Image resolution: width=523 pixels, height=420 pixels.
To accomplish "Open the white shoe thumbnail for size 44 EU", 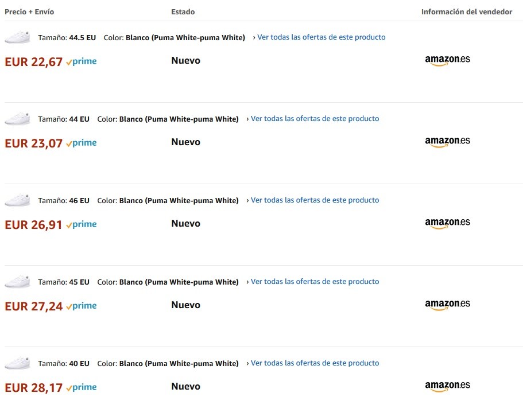I will (x=17, y=119).
